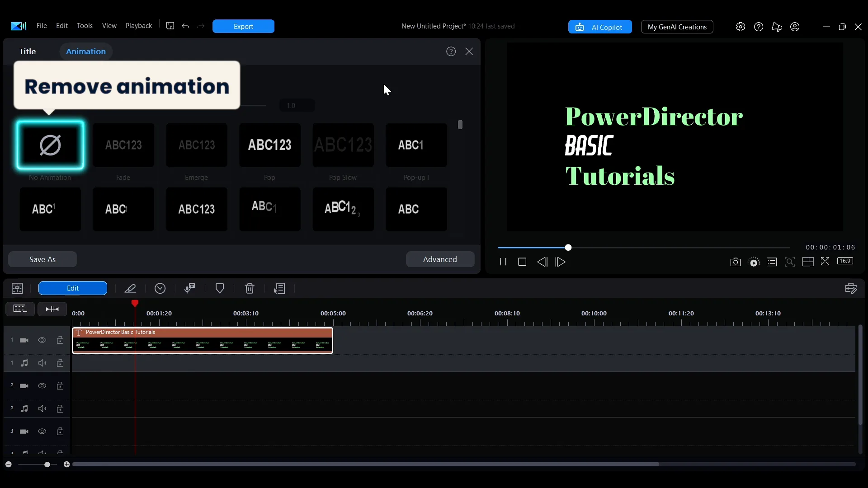The image size is (868, 488).
Task: Zoom out the timeline with minus icon
Action: point(9,465)
